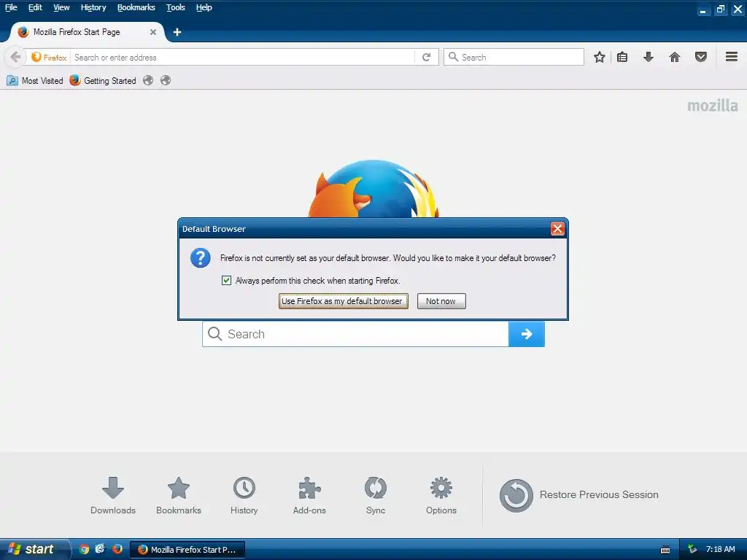Open Getting Started bookmark
Screen dimensions: 747x560
click(103, 80)
